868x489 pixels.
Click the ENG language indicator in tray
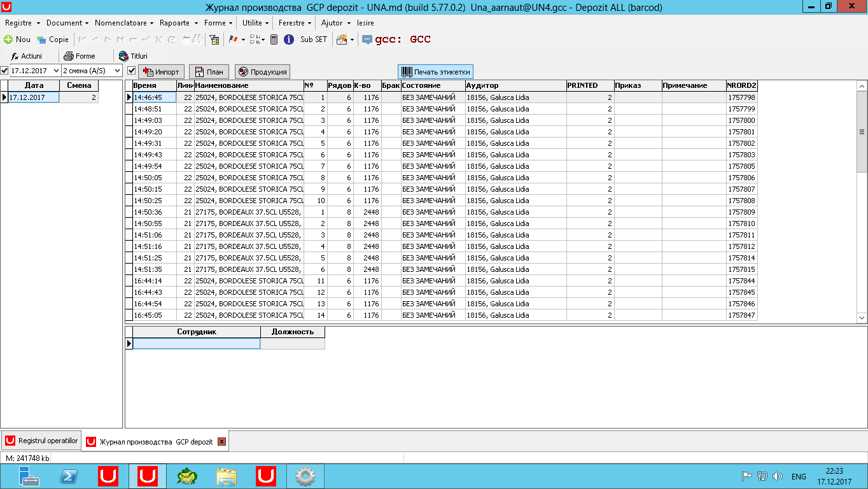[x=799, y=476]
